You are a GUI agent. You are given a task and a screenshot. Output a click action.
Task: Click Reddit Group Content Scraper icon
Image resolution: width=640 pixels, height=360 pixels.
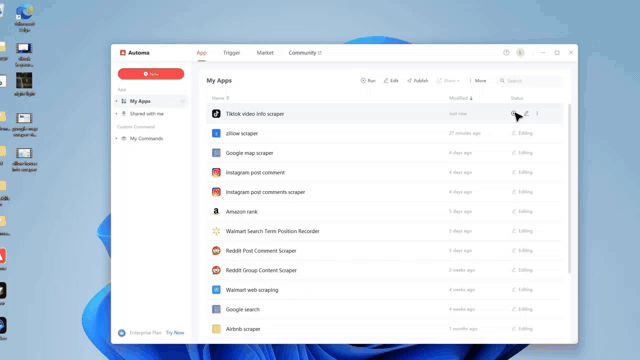coord(216,270)
